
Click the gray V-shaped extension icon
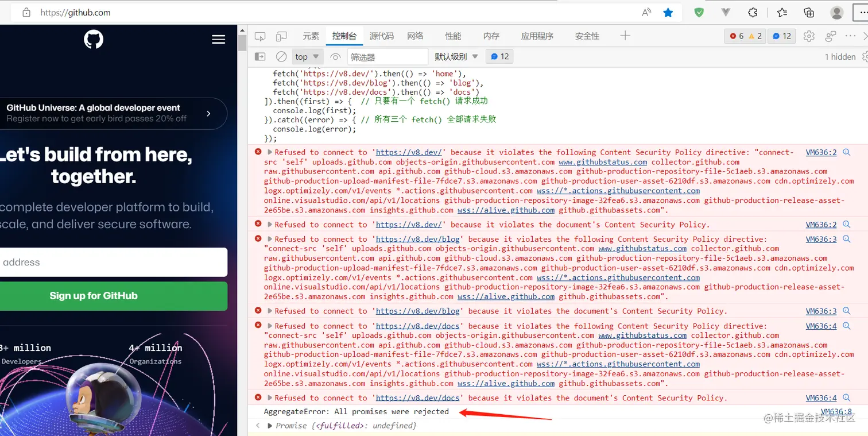726,12
